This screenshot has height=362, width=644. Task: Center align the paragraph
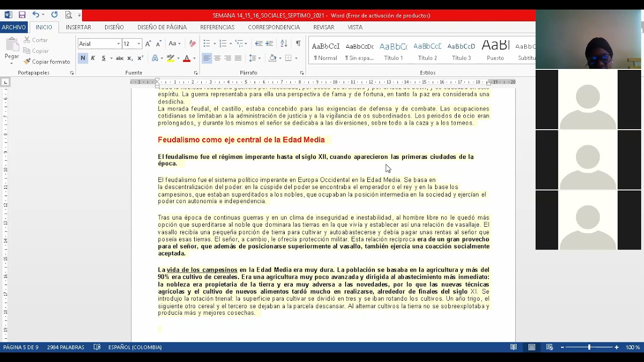pos(217,58)
